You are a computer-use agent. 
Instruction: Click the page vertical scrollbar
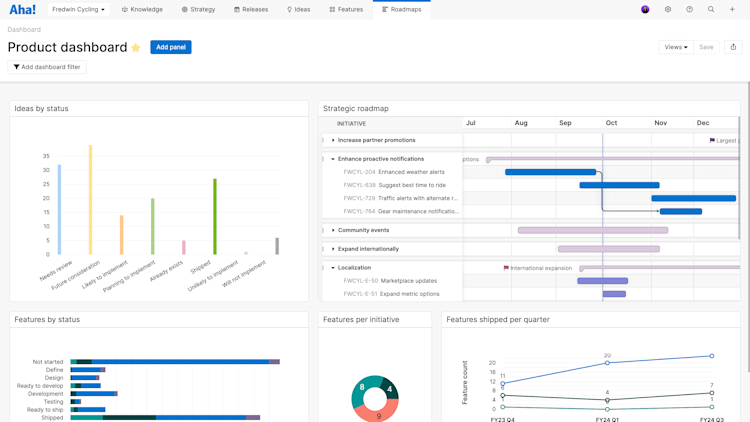748,227
